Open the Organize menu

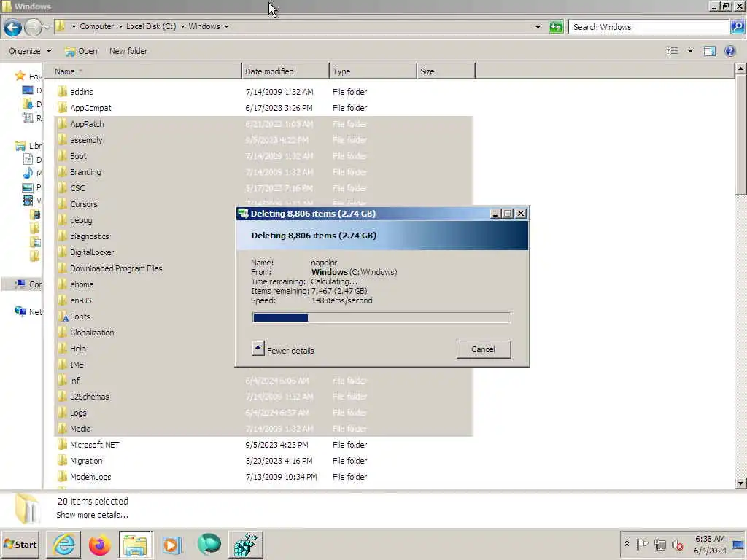(30, 51)
